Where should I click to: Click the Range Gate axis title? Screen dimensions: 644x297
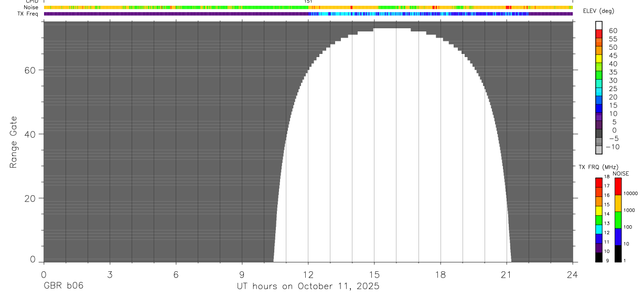tap(14, 142)
